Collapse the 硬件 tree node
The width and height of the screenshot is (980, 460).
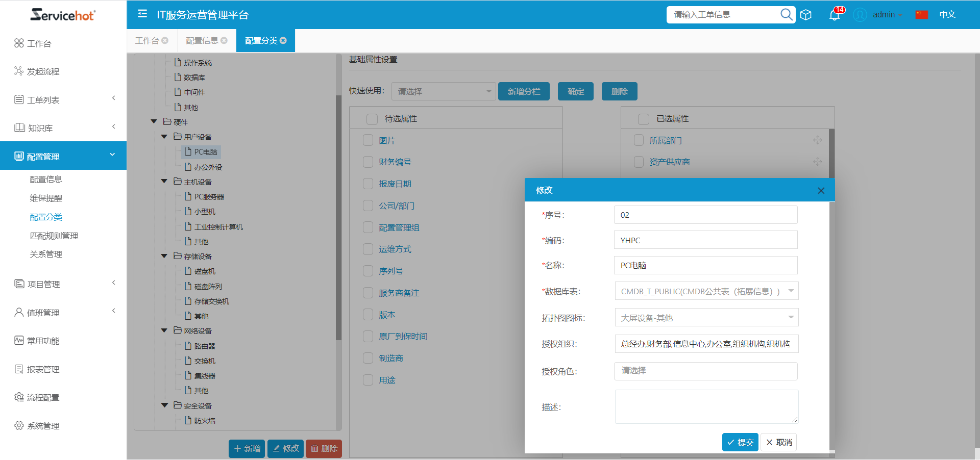[153, 121]
